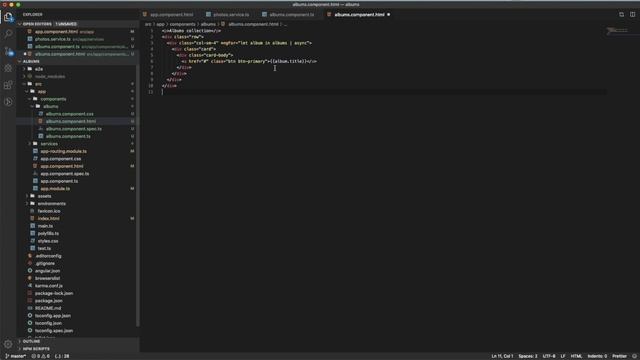The width and height of the screenshot is (640, 360).
Task: Click the icon beside angular.json
Action: point(30,271)
